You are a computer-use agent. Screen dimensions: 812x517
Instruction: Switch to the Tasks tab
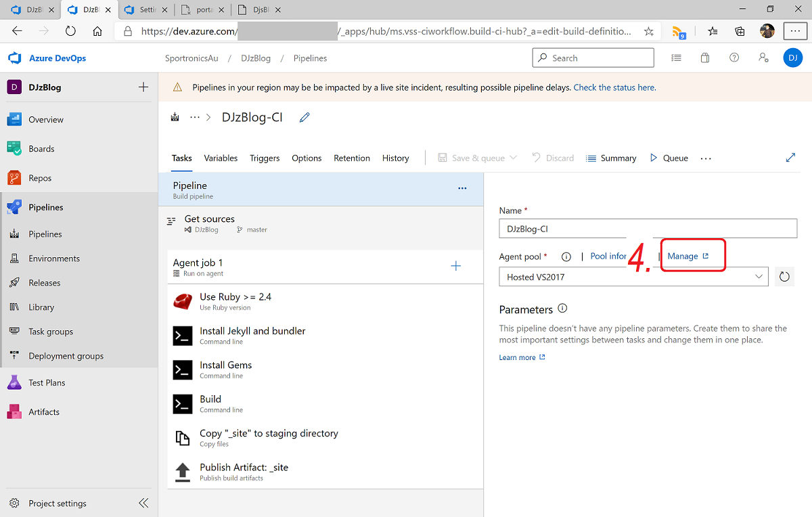coord(182,158)
